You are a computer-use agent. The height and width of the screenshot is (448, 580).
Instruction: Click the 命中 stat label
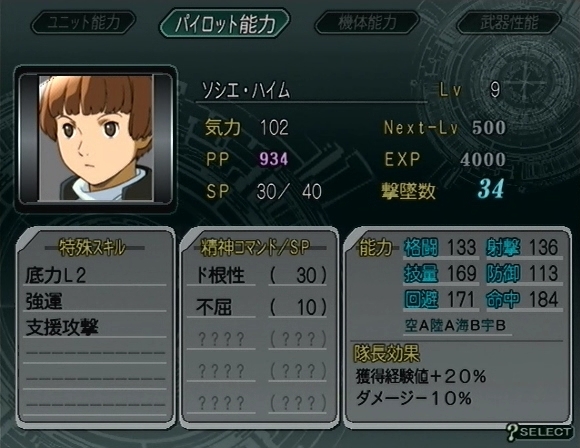(503, 299)
